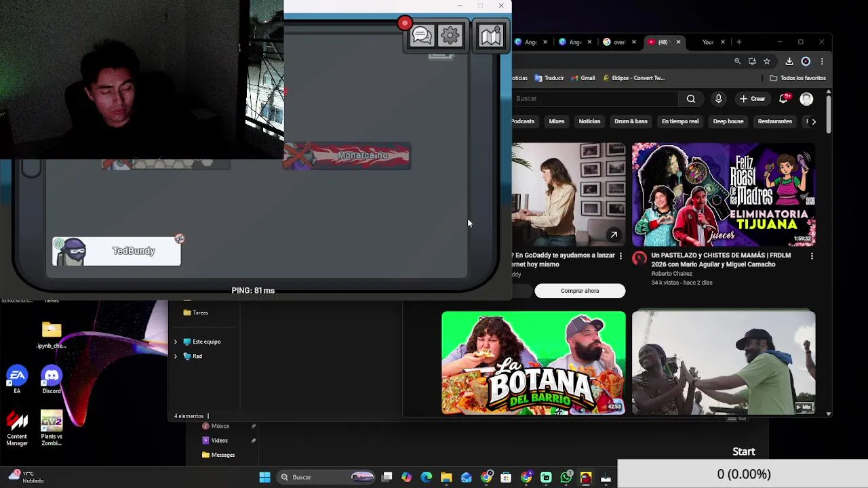This screenshot has height=488, width=868.
Task: Open Microsoft Store from taskbar
Action: click(x=506, y=477)
